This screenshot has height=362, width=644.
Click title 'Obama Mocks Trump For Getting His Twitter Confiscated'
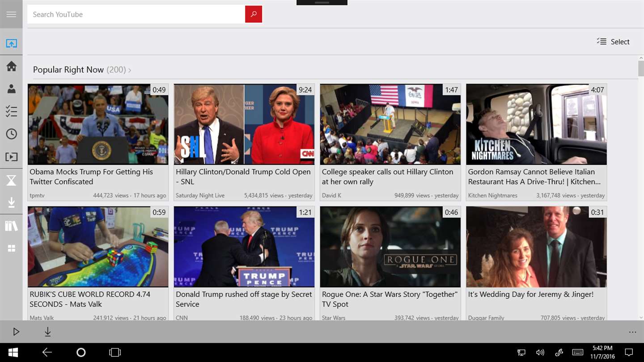pyautogui.click(x=91, y=177)
